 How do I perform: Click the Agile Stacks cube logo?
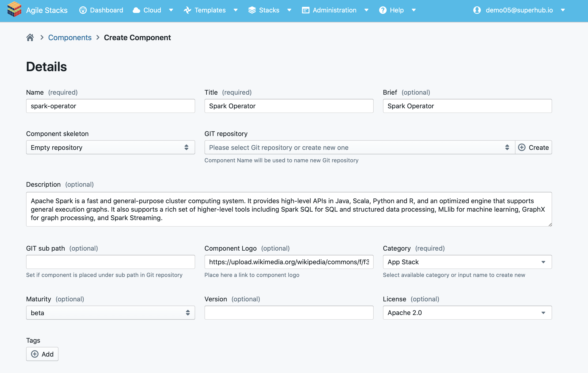(x=14, y=9)
